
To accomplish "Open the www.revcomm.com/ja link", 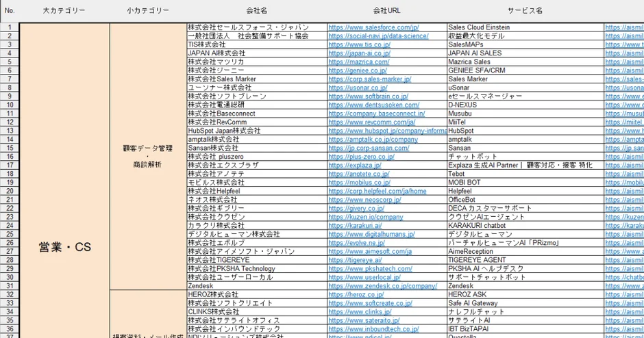I will pyautogui.click(x=372, y=122).
